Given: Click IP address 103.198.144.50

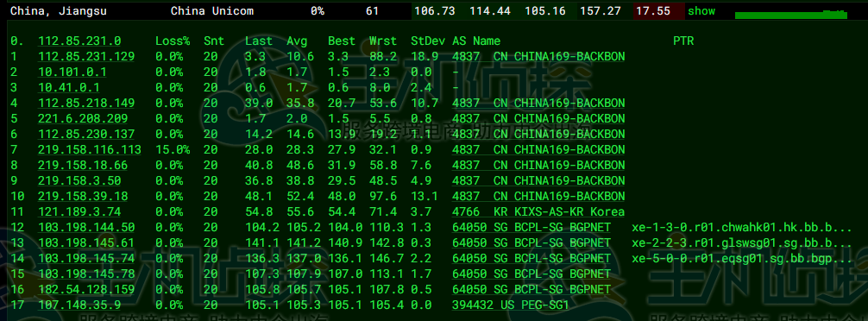Looking at the screenshot, I should (x=85, y=227).
